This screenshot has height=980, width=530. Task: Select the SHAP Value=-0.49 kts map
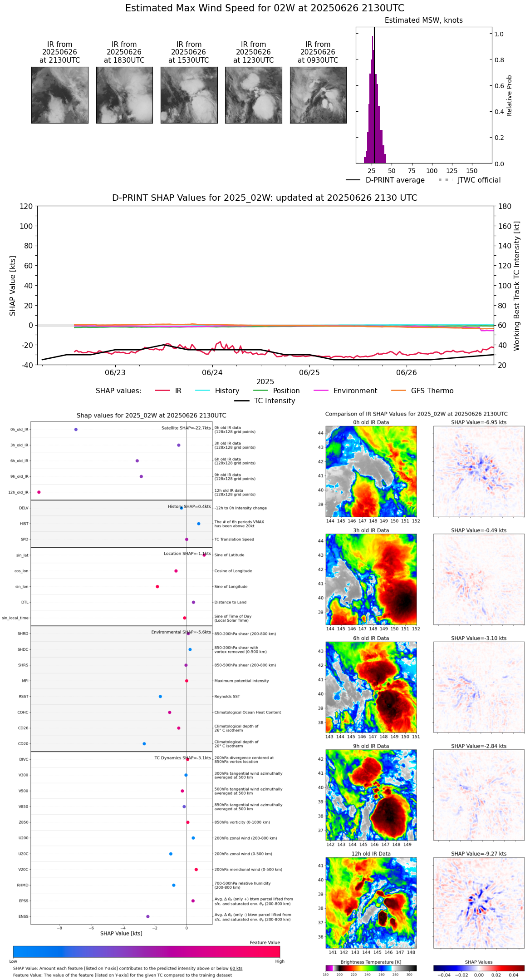(479, 579)
